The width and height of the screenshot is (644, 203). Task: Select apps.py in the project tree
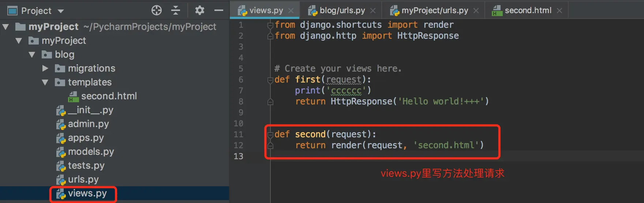click(x=86, y=138)
